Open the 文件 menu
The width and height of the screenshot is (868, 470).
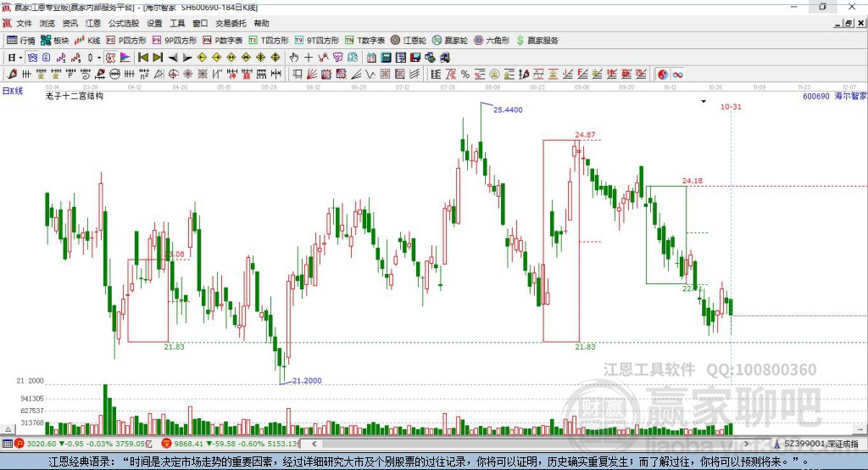(x=24, y=23)
